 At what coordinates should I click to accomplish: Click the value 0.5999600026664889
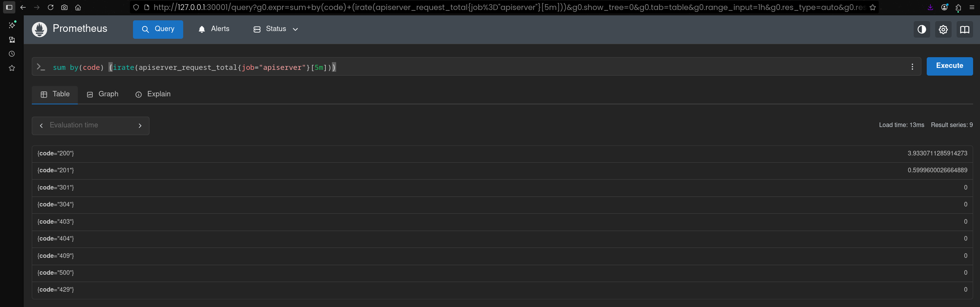pyautogui.click(x=937, y=170)
